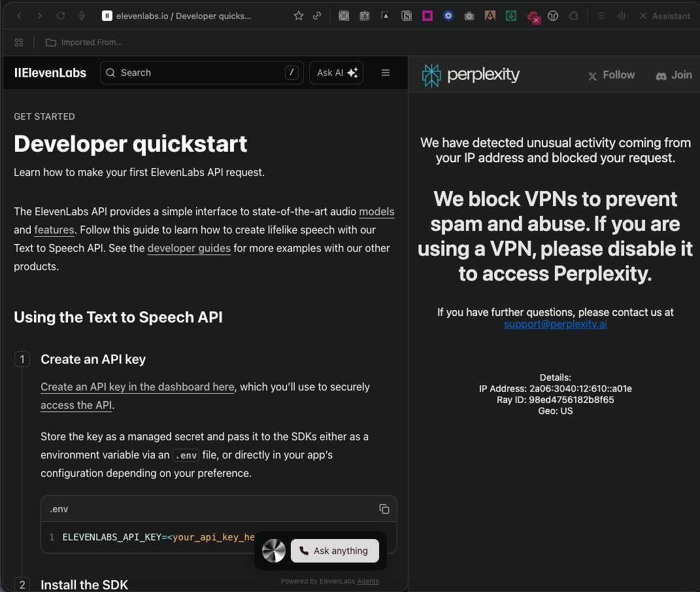Image resolution: width=700 pixels, height=592 pixels.
Task: Open the Notion web clipper extension
Action: coord(407,16)
